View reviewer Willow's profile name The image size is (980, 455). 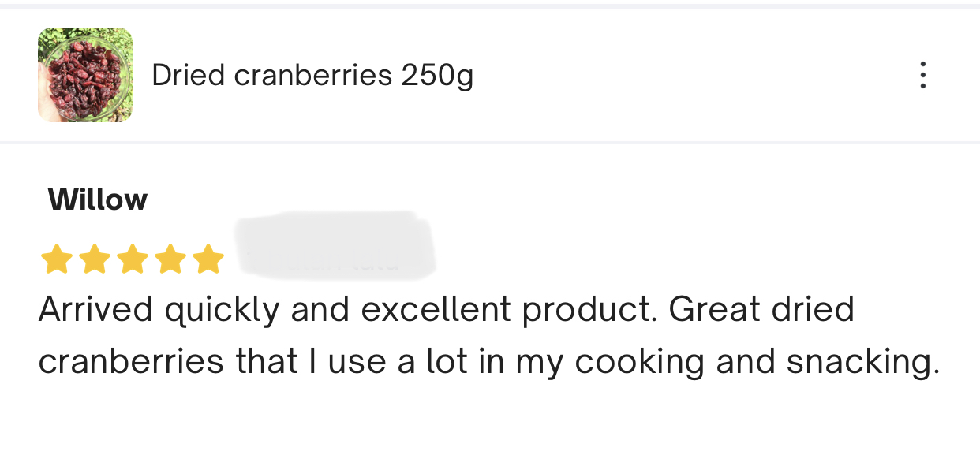[x=98, y=200]
